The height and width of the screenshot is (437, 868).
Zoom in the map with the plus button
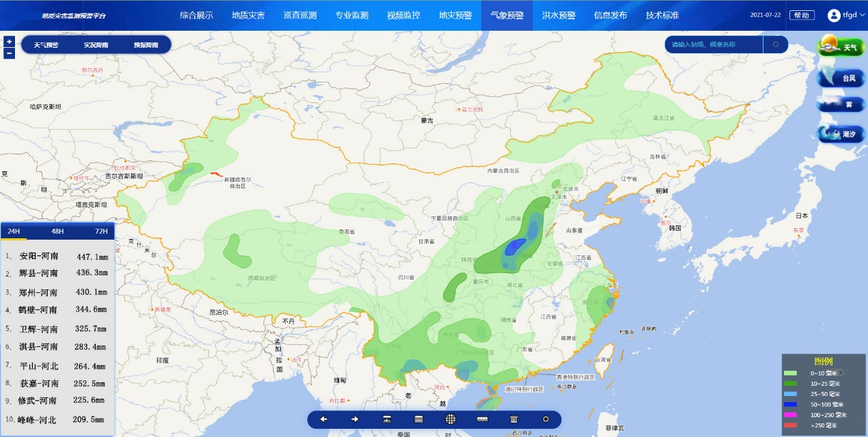click(9, 41)
